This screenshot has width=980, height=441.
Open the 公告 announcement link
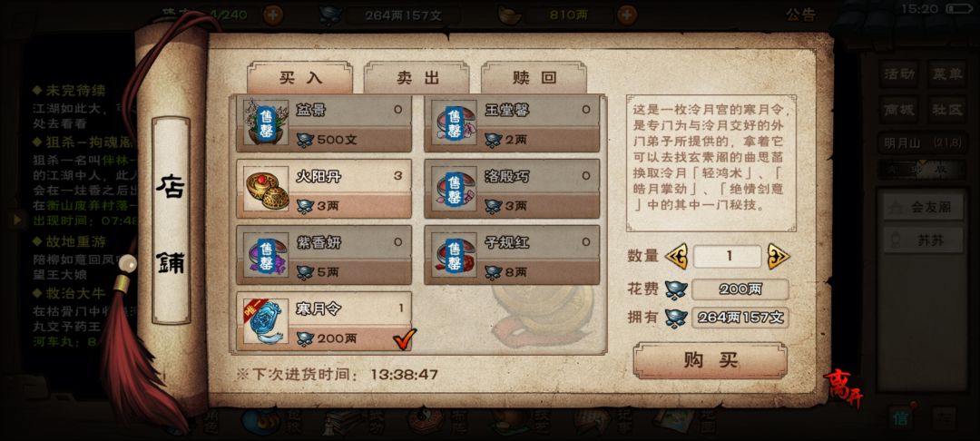[x=801, y=15]
